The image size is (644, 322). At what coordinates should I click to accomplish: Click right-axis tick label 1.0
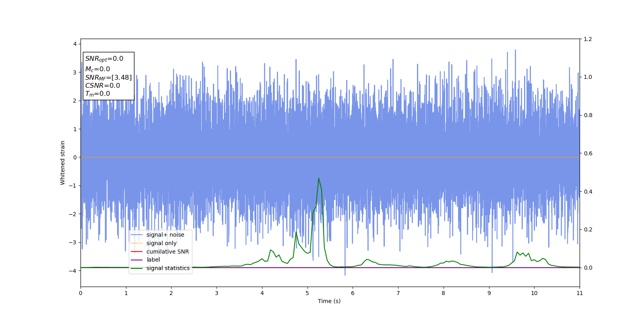[588, 77]
